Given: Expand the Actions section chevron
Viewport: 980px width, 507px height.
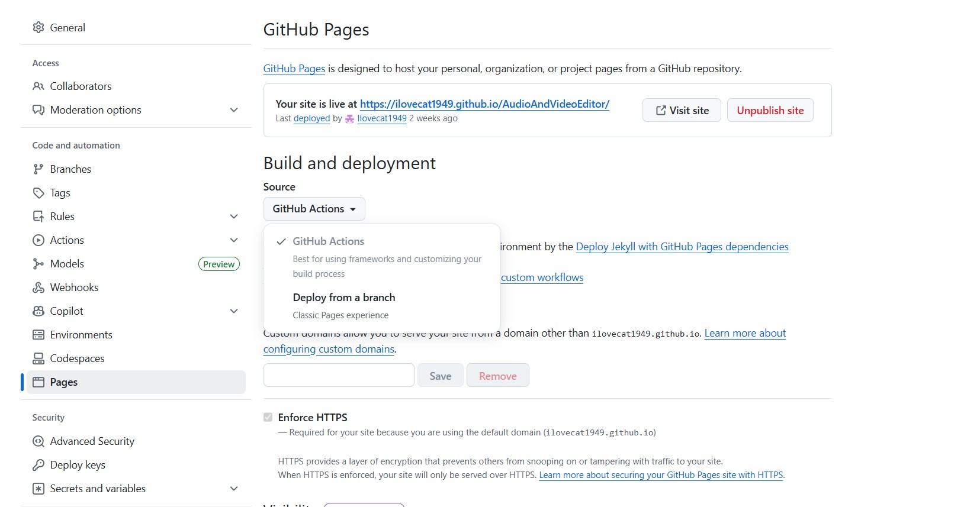Looking at the screenshot, I should click(x=234, y=240).
